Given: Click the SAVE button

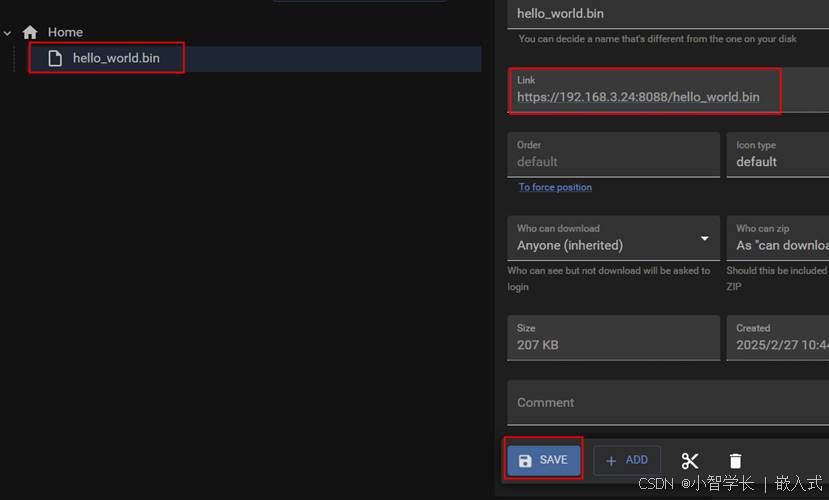Looking at the screenshot, I should pyautogui.click(x=544, y=460).
